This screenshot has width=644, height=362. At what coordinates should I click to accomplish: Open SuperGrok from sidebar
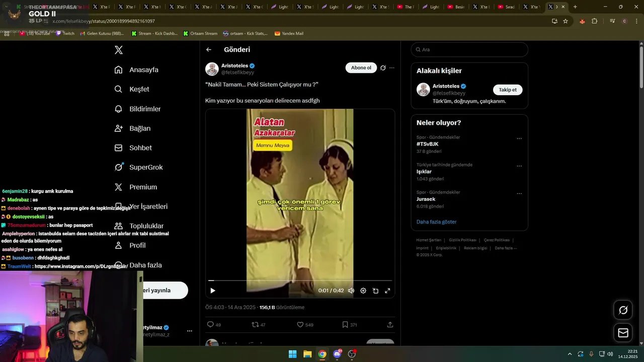click(x=138, y=167)
